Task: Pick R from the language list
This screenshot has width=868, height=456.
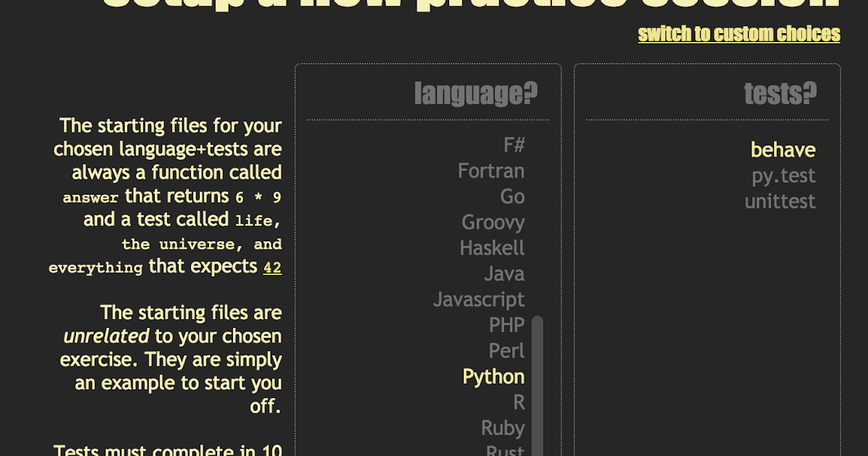Action: 518,402
